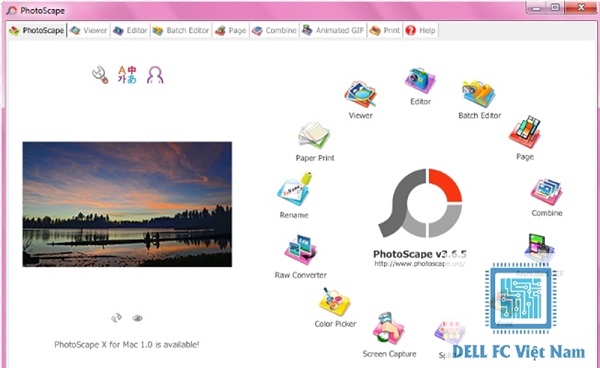600x368 pixels.
Task: Switch to the PhotoScape home tab
Action: pyautogui.click(x=37, y=30)
